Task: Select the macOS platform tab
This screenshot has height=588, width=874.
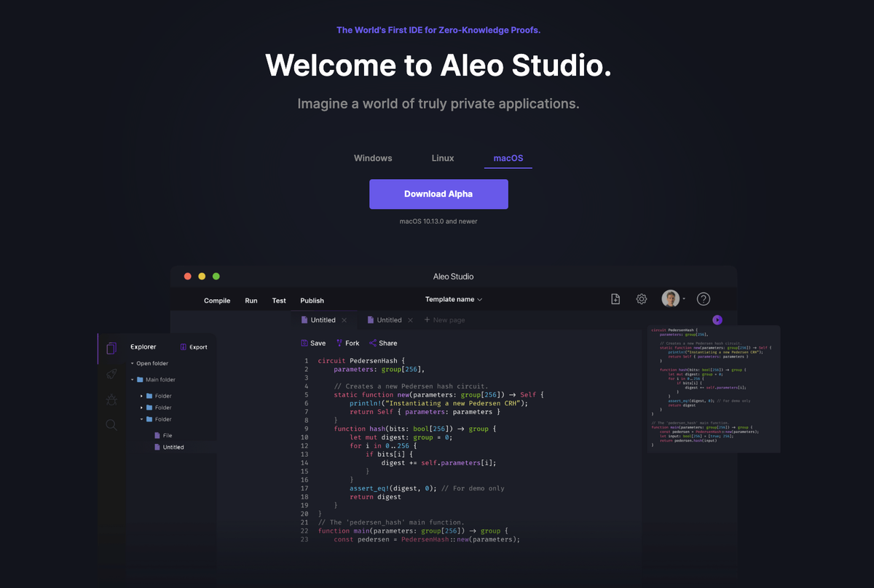Action: [x=508, y=158]
